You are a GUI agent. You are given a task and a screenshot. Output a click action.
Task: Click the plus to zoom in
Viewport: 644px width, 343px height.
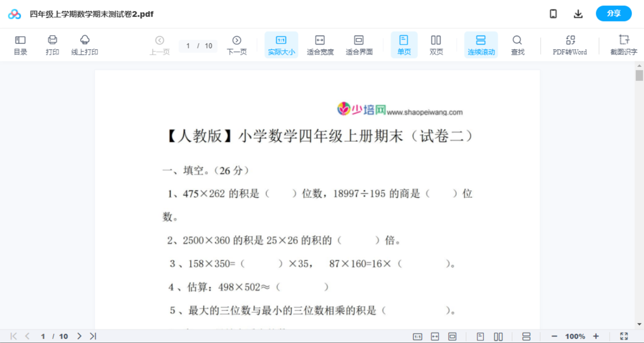(597, 336)
